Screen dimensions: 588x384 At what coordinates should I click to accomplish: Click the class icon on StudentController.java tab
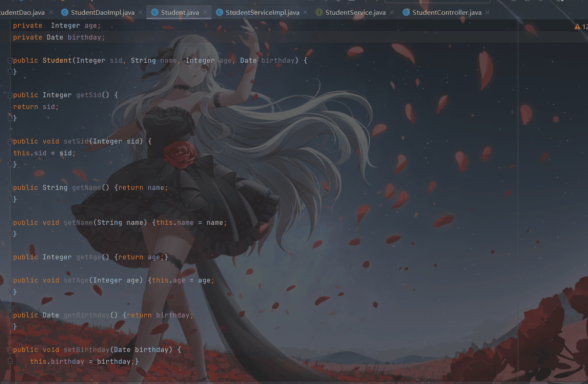pos(406,12)
